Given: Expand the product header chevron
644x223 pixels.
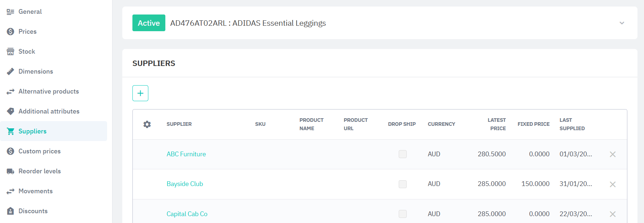Looking at the screenshot, I should (x=622, y=23).
